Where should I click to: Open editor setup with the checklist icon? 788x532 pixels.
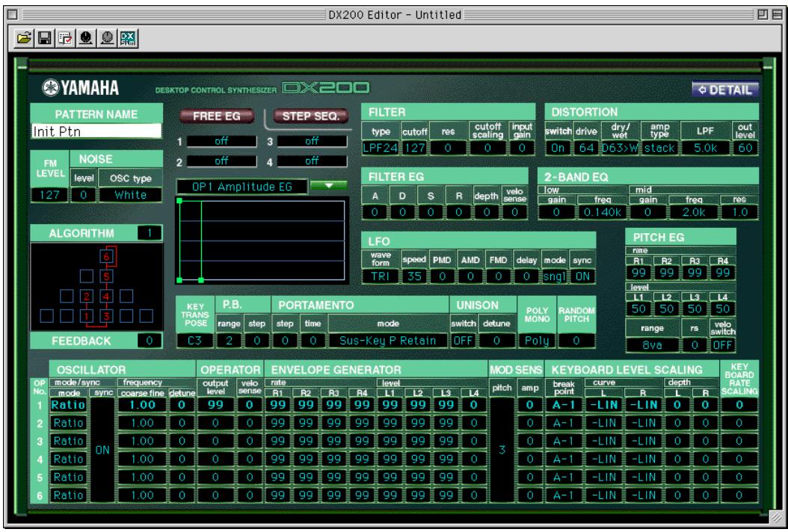(x=65, y=38)
